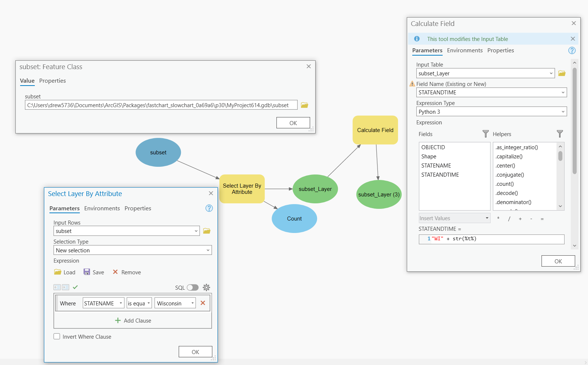Filter the Helpers list with the funnel icon
The height and width of the screenshot is (365, 588).
[x=560, y=134]
